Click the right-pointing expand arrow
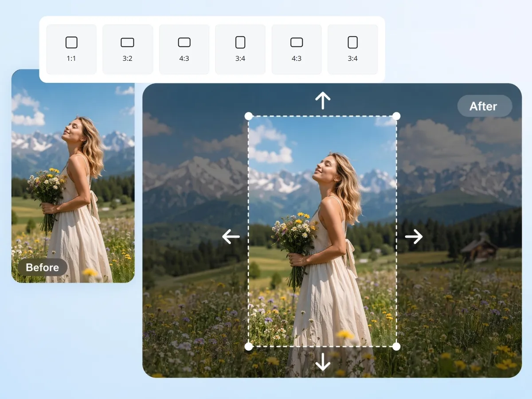Image resolution: width=532 pixels, height=399 pixels. [414, 237]
